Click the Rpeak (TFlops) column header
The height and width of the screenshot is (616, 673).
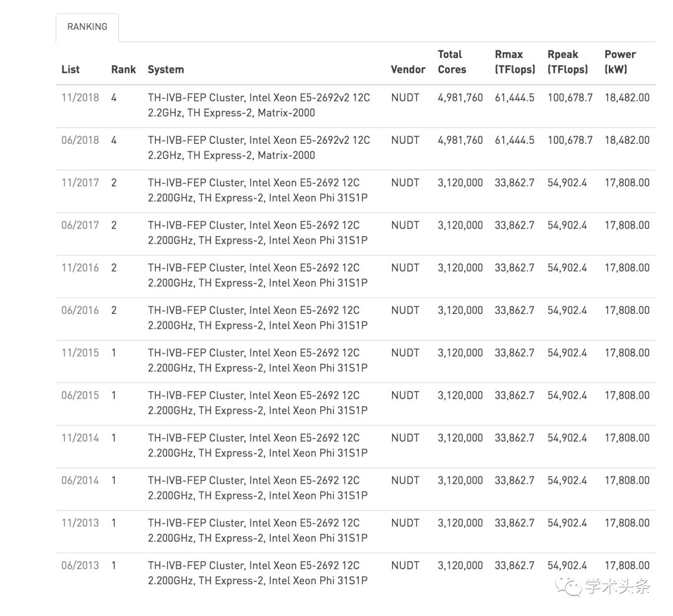coord(568,62)
